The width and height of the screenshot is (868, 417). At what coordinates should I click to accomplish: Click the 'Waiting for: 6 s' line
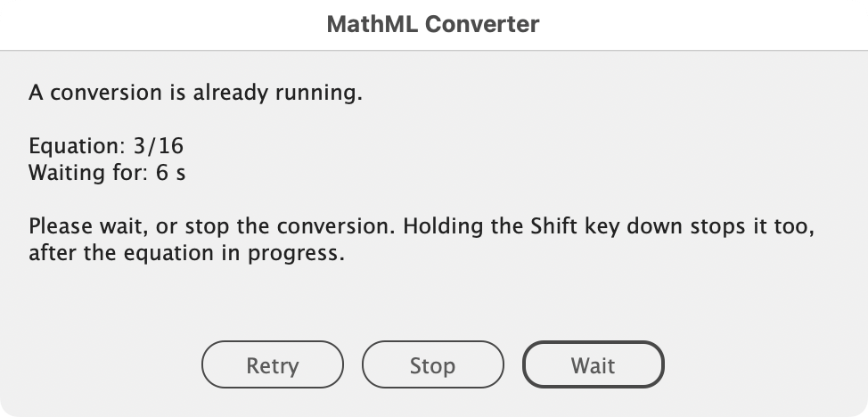[x=107, y=172]
